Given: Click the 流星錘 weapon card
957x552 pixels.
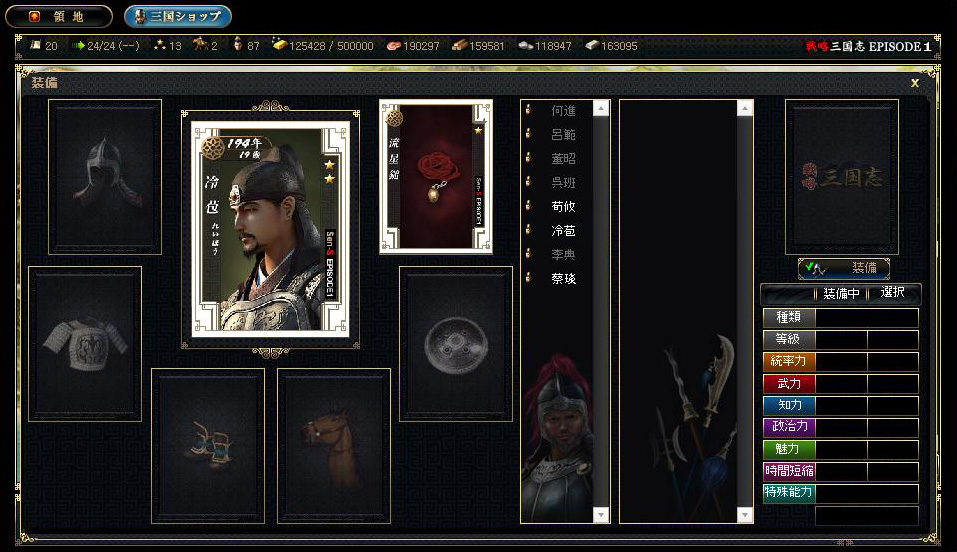Looking at the screenshot, I should pos(436,176).
